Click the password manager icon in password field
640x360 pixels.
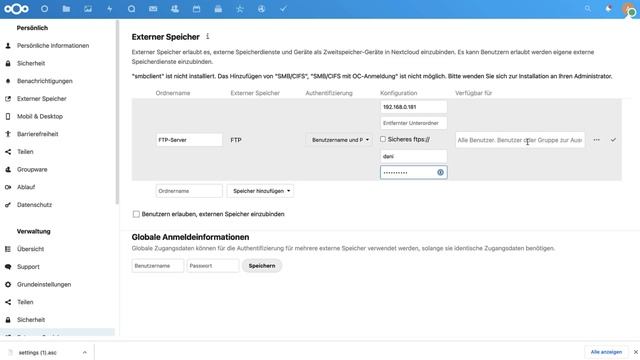tap(440, 172)
